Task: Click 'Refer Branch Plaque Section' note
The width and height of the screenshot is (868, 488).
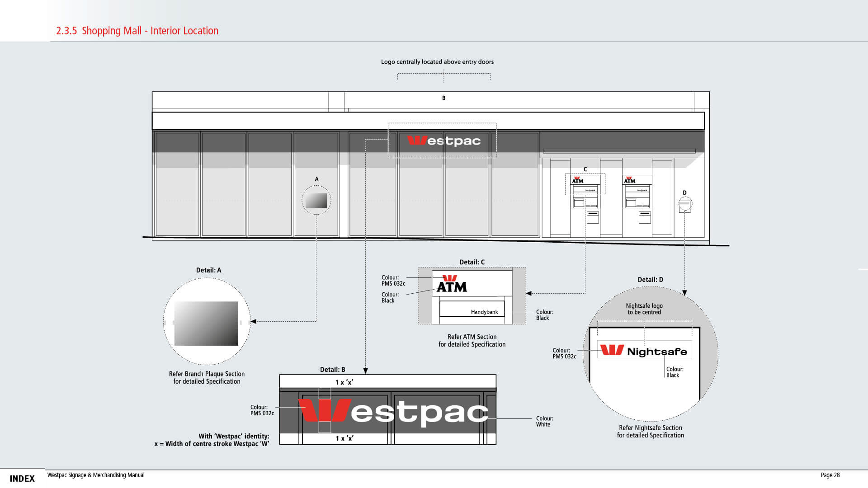Action: [x=207, y=378]
